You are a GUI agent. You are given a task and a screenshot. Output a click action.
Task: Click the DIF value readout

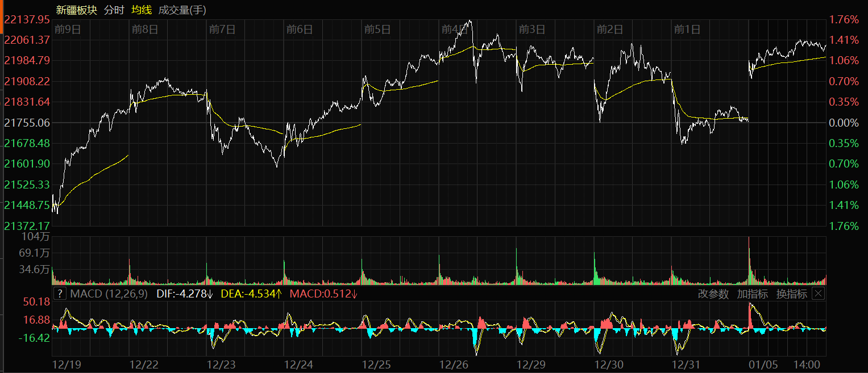tap(176, 294)
